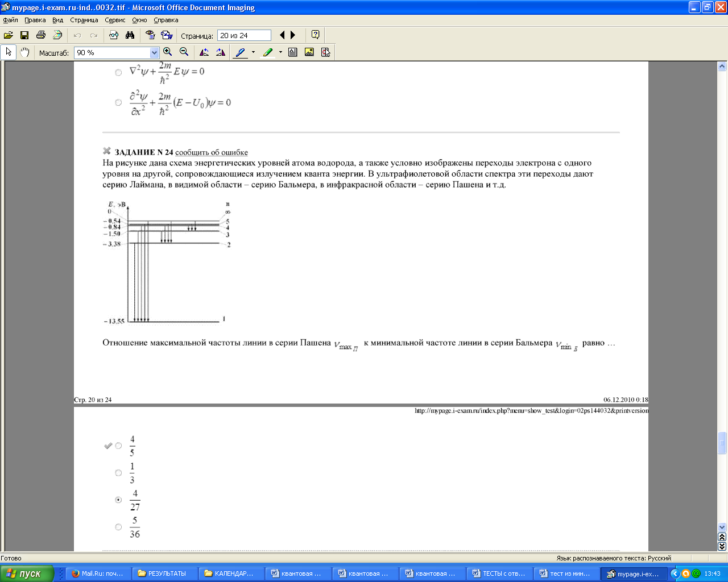Open the Файл menu
The height and width of the screenshot is (582, 728).
(x=10, y=20)
